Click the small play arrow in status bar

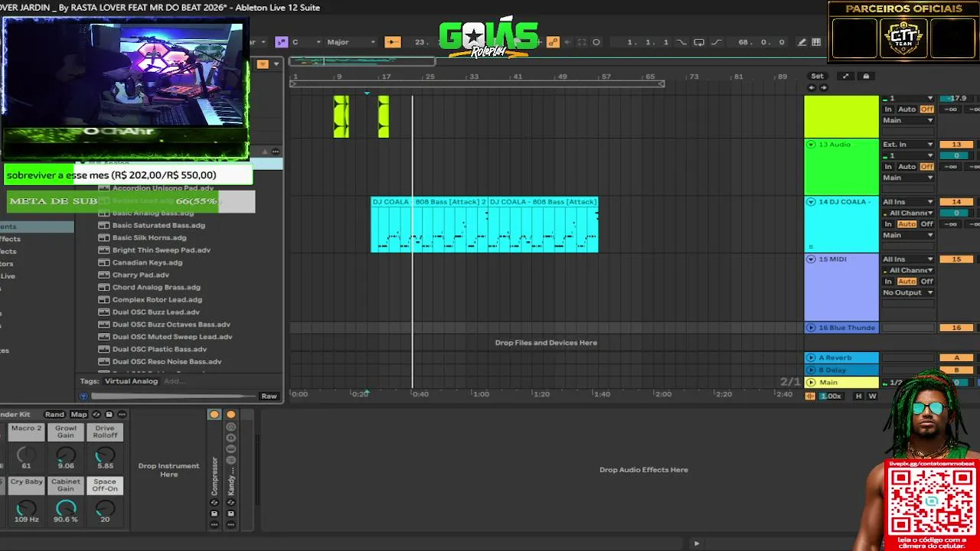[x=696, y=543]
